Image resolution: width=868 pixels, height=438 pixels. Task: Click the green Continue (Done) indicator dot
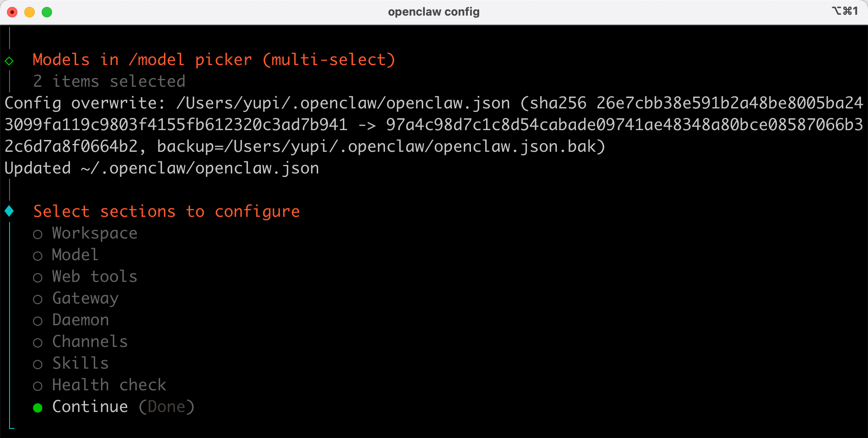coord(38,408)
